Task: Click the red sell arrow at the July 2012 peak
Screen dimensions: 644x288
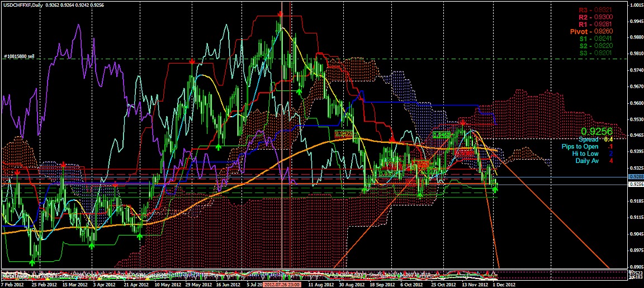Action: click(x=280, y=15)
